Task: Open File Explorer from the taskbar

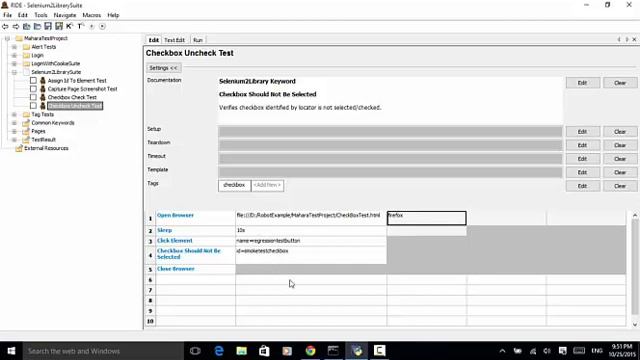Action: tap(242, 351)
